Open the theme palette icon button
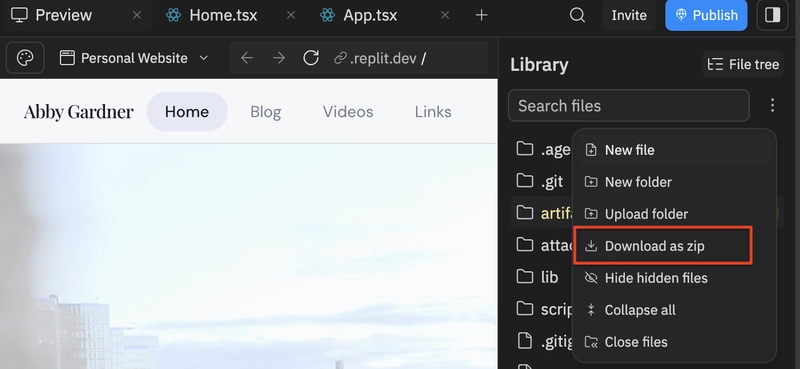Viewport: 800px width, 369px height. (25, 58)
